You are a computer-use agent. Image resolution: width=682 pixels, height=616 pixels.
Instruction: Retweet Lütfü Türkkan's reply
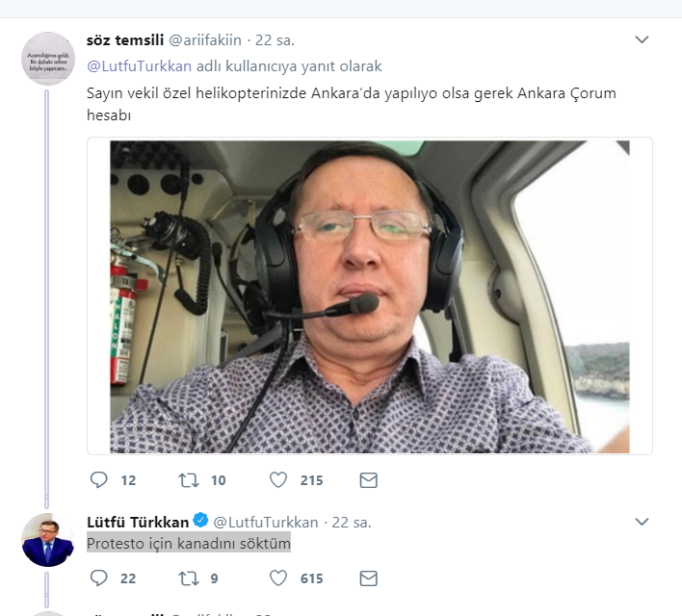(x=189, y=577)
